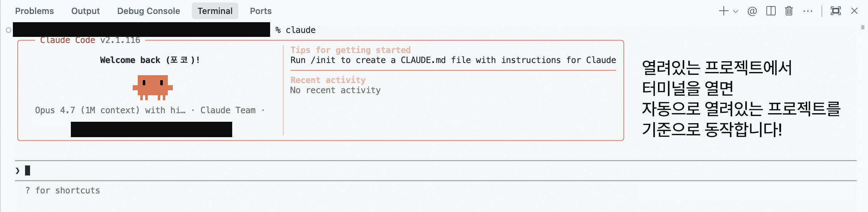Screen dimensions: 868x212
Task: Kill the terminal using the trash icon
Action: point(789,11)
